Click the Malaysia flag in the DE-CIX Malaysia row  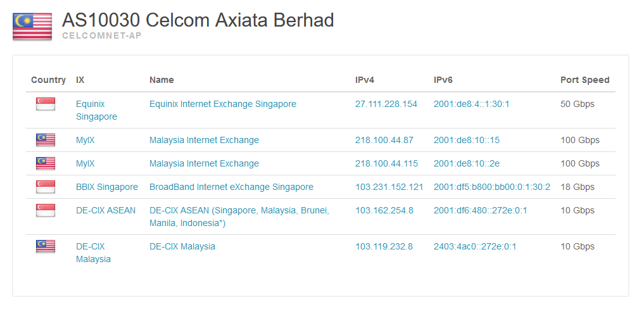[46, 246]
